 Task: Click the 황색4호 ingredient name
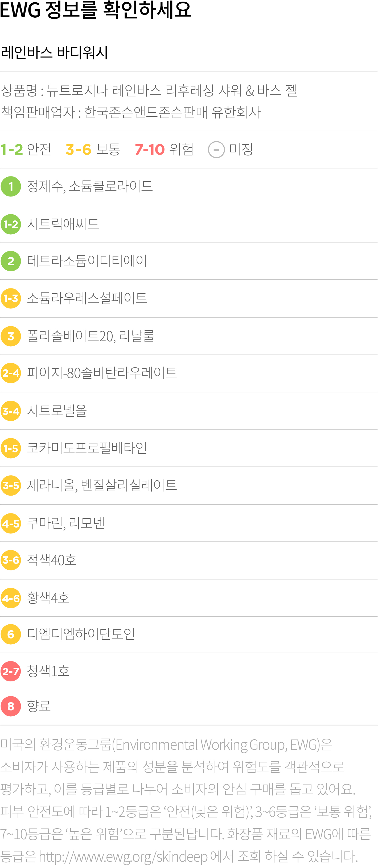pos(48,598)
